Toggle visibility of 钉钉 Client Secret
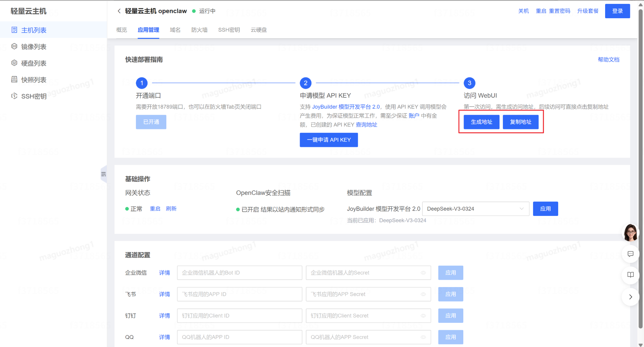 pos(423,316)
